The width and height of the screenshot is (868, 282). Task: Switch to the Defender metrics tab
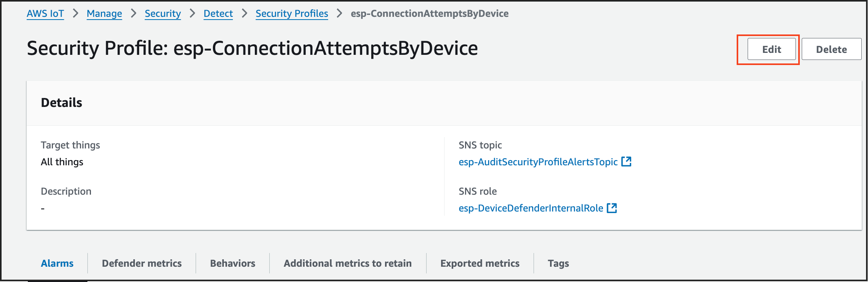142,263
